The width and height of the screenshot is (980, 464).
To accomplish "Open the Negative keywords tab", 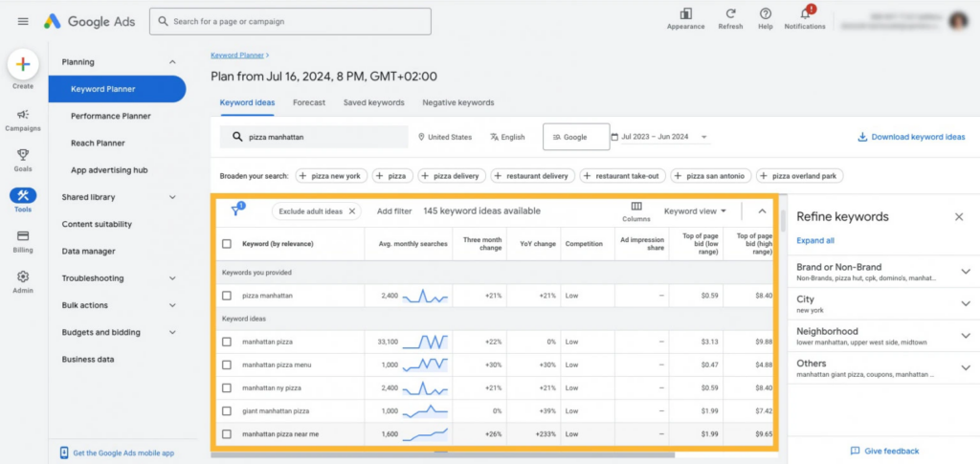I will [x=458, y=102].
